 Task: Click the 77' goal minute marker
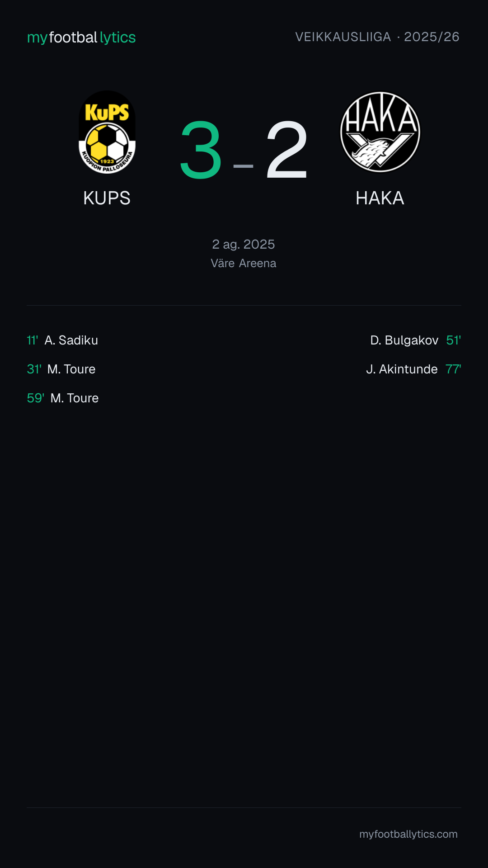coord(453,369)
